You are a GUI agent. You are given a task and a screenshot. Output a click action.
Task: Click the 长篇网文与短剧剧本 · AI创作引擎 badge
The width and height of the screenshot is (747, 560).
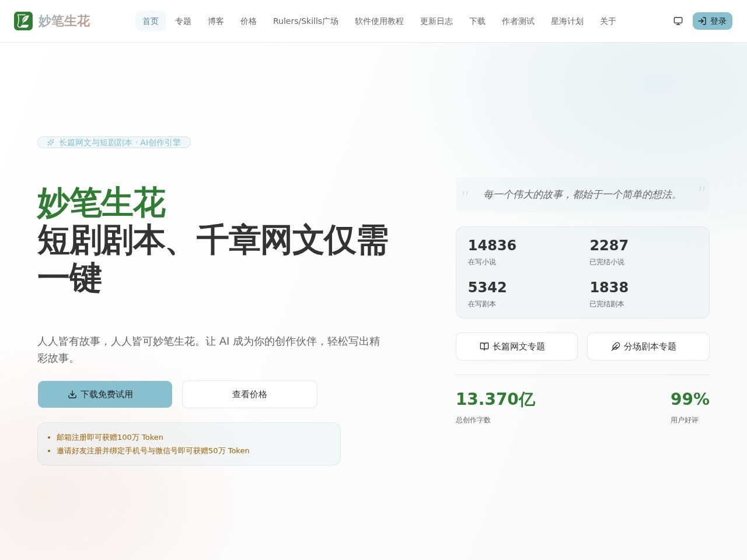pos(114,142)
